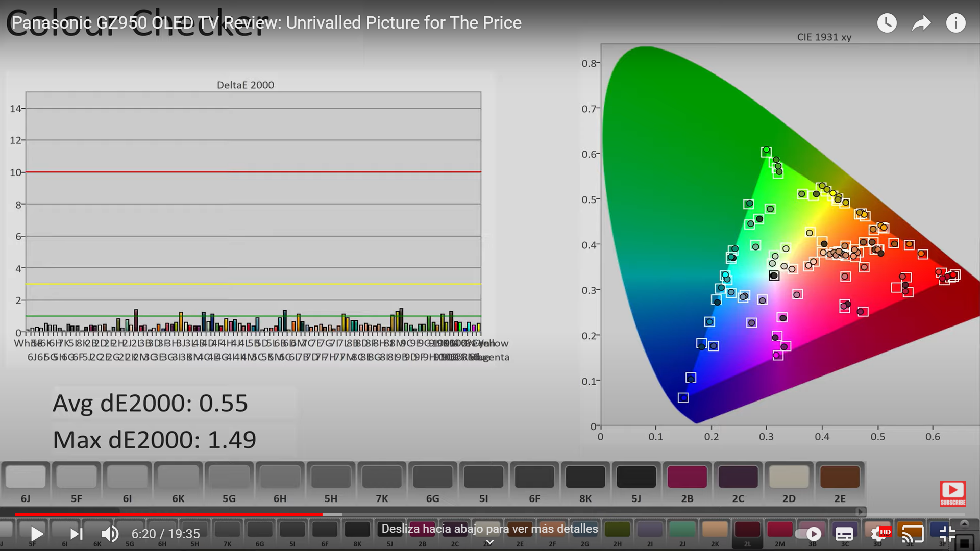Mute the video volume
The height and width of the screenshot is (551, 980).
tap(110, 534)
